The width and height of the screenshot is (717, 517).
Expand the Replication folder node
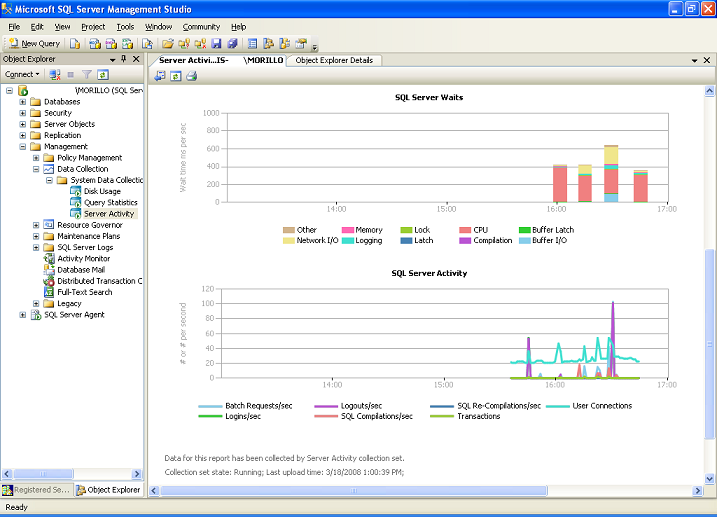(x=22, y=135)
